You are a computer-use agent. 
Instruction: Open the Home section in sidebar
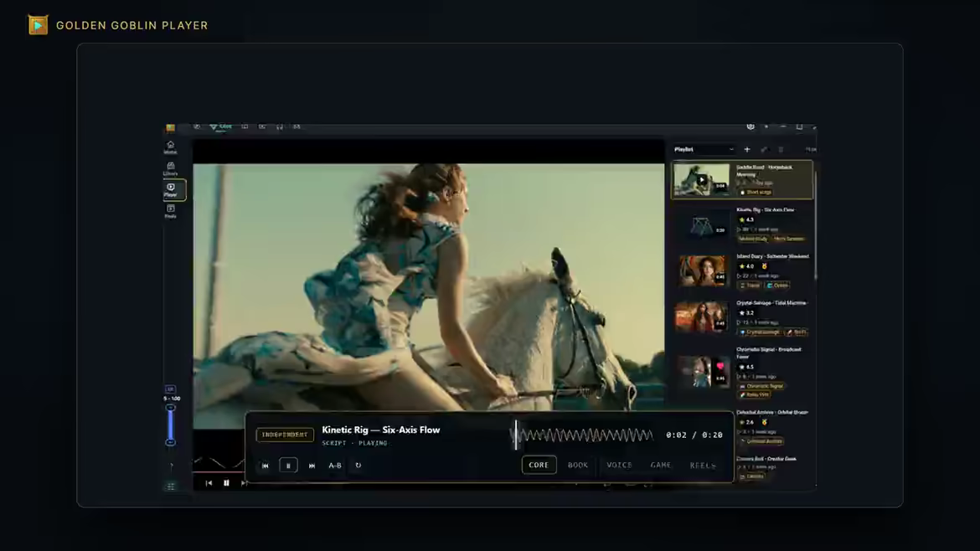pyautogui.click(x=170, y=147)
